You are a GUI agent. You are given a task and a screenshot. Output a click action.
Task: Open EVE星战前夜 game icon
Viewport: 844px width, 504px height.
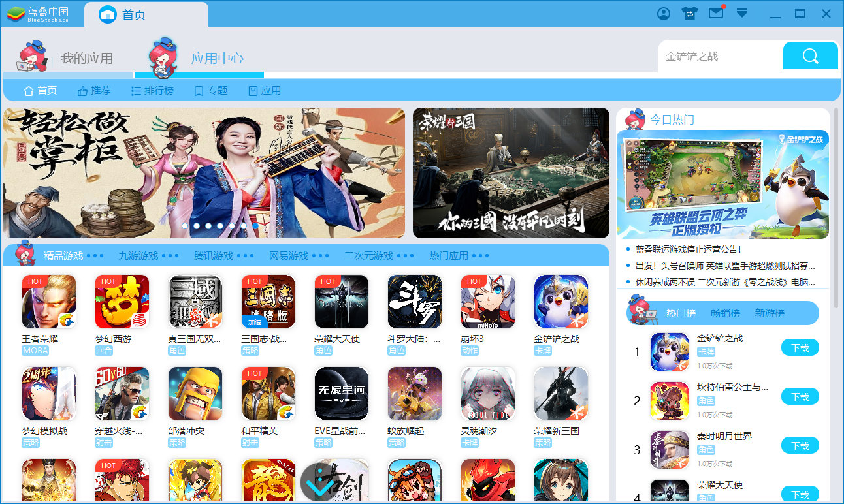[342, 394]
